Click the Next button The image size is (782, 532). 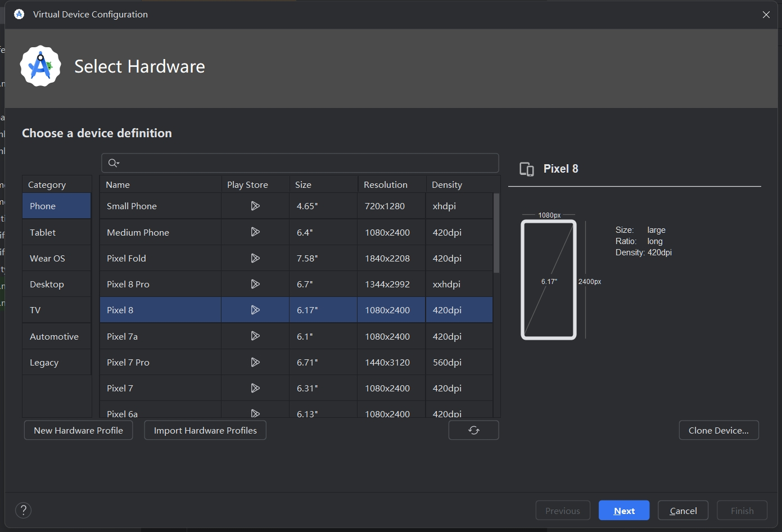pyautogui.click(x=624, y=511)
